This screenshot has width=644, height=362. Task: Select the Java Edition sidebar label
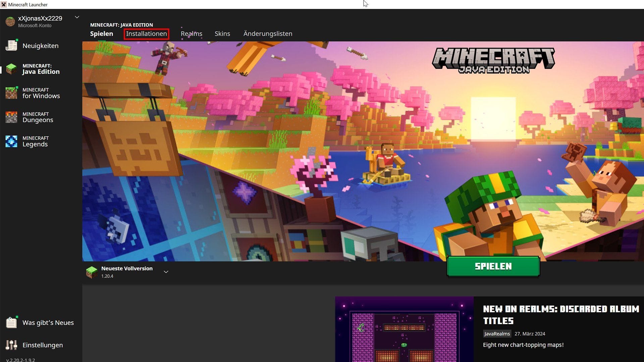[x=41, y=69]
